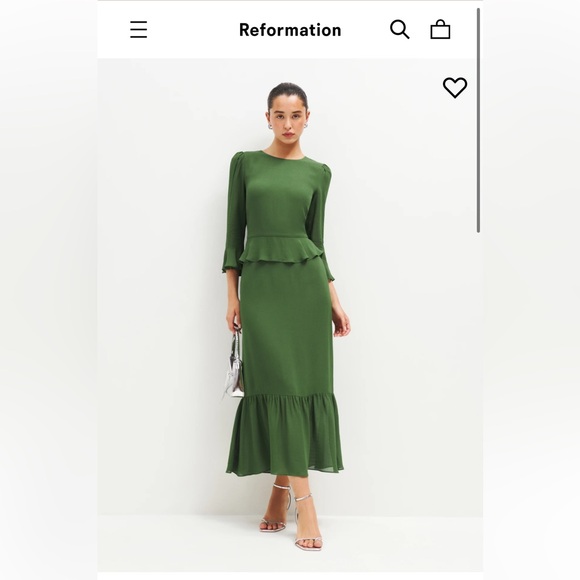
Task: Add dress to favorites with heart icon
Action: click(455, 87)
